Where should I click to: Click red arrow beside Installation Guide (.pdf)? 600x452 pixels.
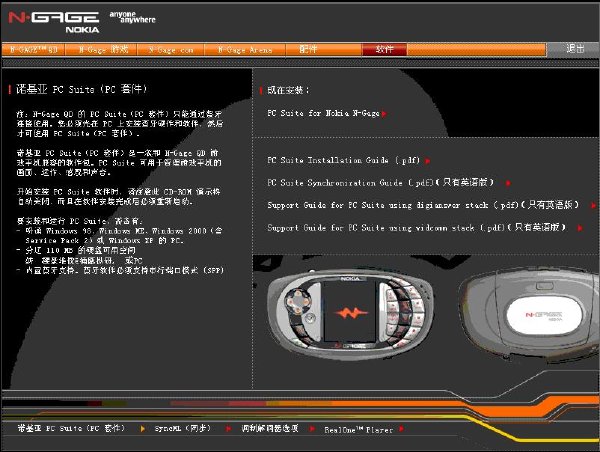point(427,161)
